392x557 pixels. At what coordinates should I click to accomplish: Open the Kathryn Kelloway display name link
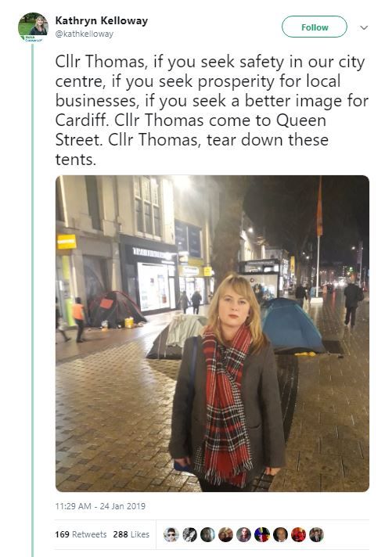102,20
